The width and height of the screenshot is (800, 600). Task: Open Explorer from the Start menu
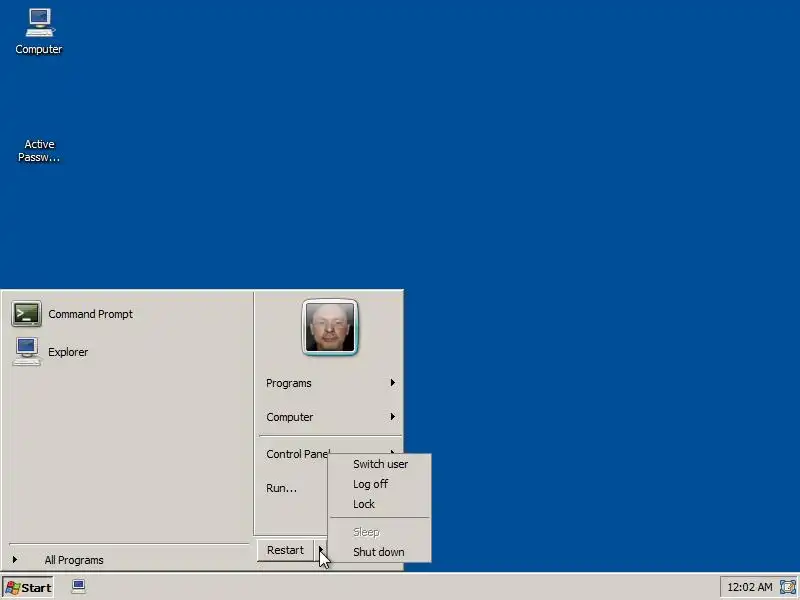pos(50,352)
